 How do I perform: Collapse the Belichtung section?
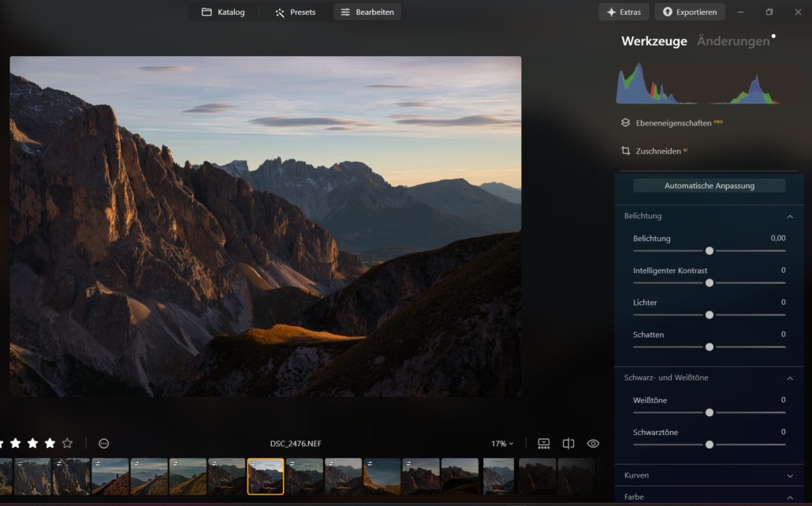click(789, 216)
